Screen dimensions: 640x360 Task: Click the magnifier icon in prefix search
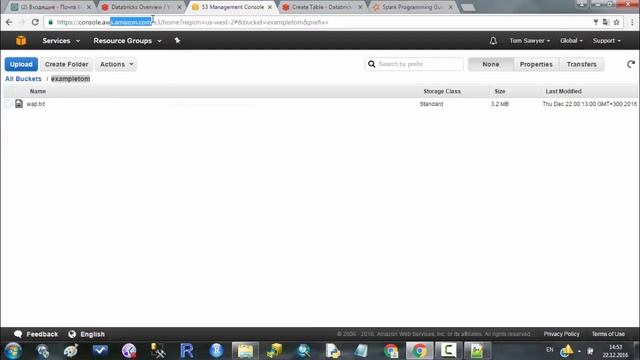(x=371, y=64)
